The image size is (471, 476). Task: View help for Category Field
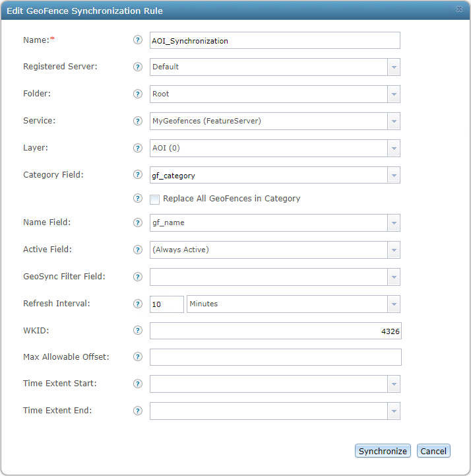coord(138,174)
